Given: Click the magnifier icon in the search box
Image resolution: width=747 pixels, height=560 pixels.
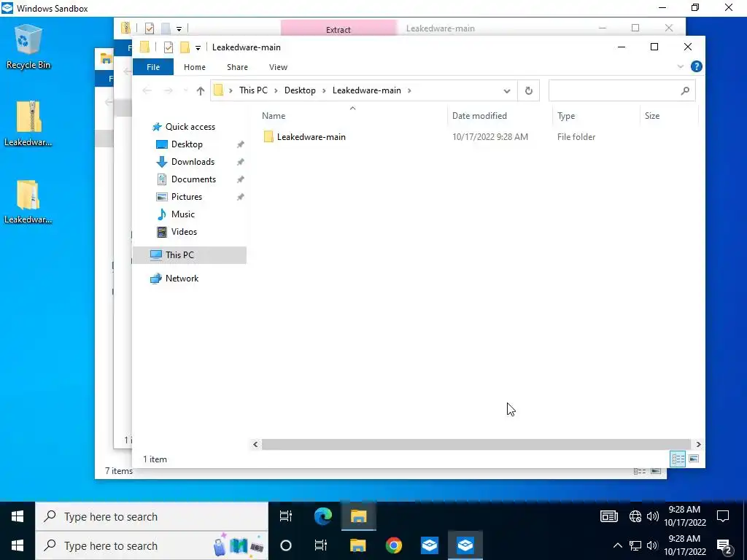Looking at the screenshot, I should (x=685, y=90).
